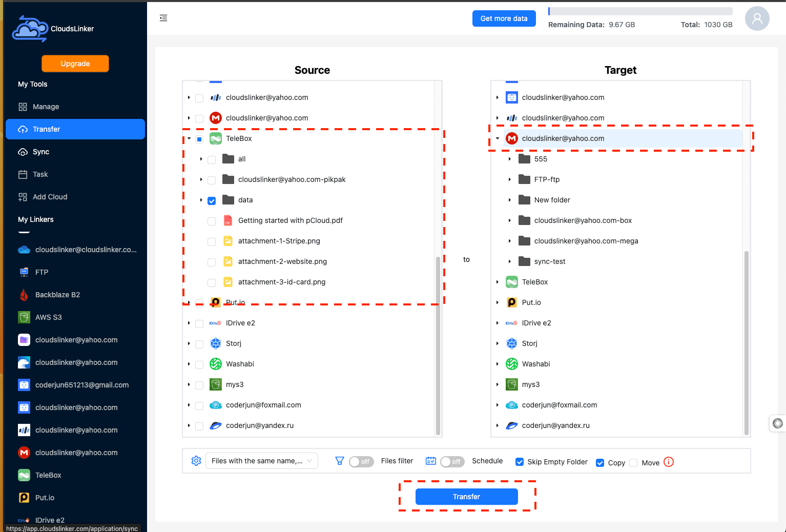Click the data folder icon in Source
The height and width of the screenshot is (532, 786).
click(x=229, y=200)
